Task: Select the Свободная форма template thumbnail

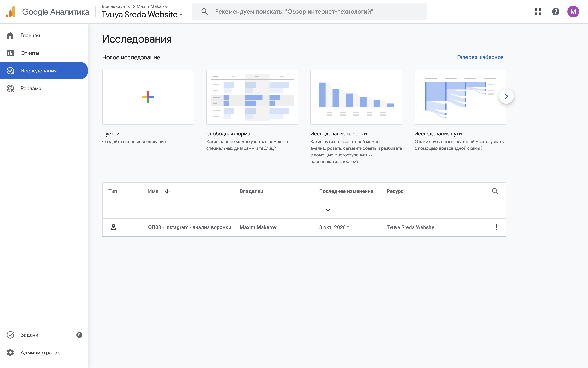Action: [x=252, y=97]
